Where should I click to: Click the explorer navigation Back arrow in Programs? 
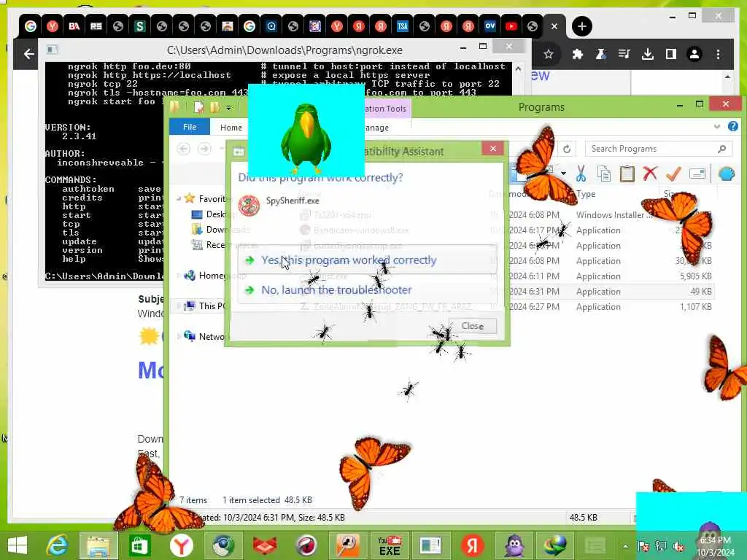[183, 149]
